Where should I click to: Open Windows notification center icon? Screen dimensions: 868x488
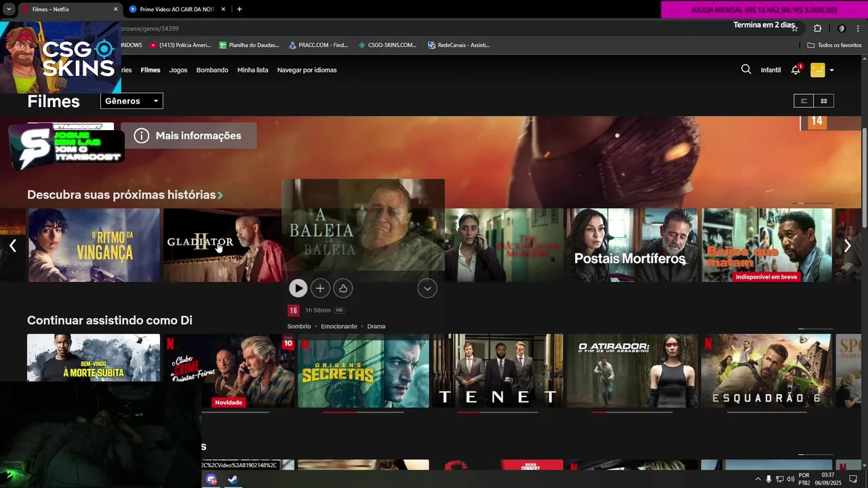[853, 479]
